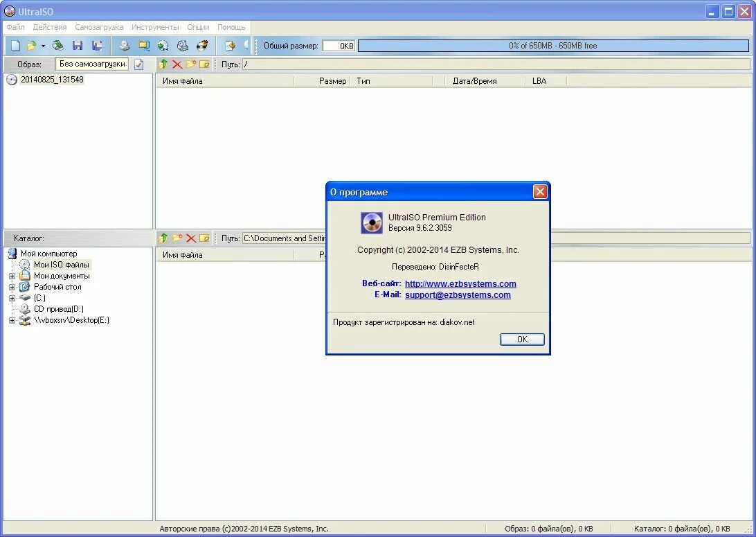Click the rightmost icon in catalog pane toolbar
The height and width of the screenshot is (537, 756).
click(204, 238)
